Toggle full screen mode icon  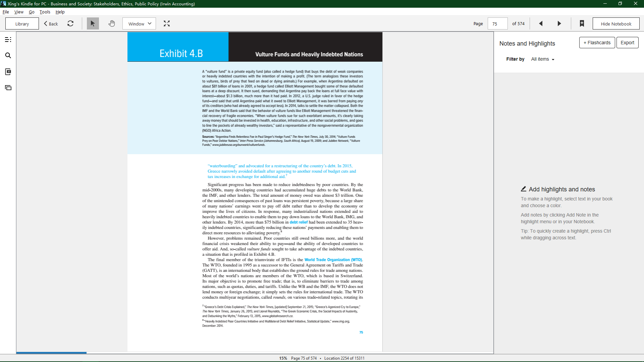pos(167,23)
